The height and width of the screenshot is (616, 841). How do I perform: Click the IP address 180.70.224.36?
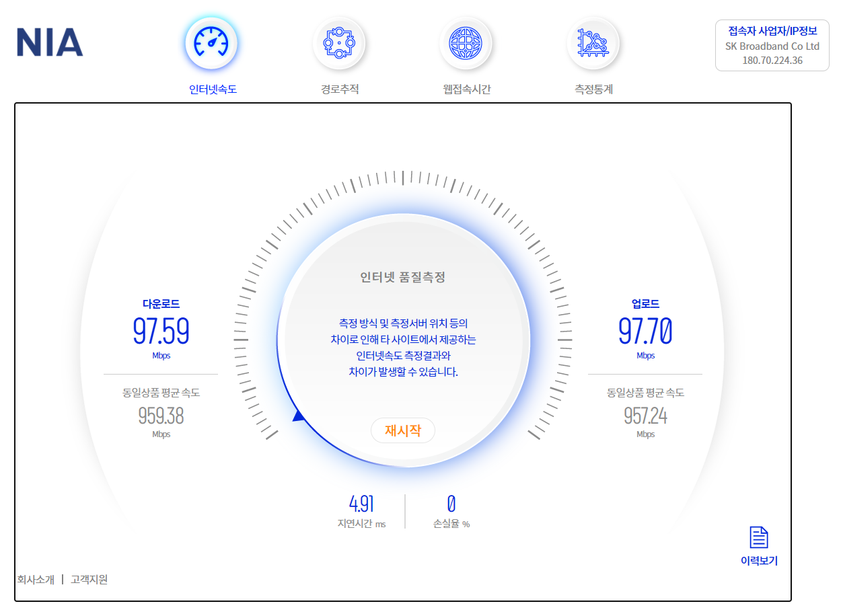(772, 61)
